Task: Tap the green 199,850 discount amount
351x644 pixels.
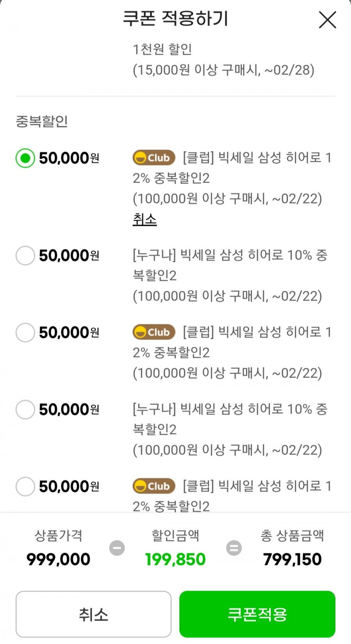Action: click(175, 559)
